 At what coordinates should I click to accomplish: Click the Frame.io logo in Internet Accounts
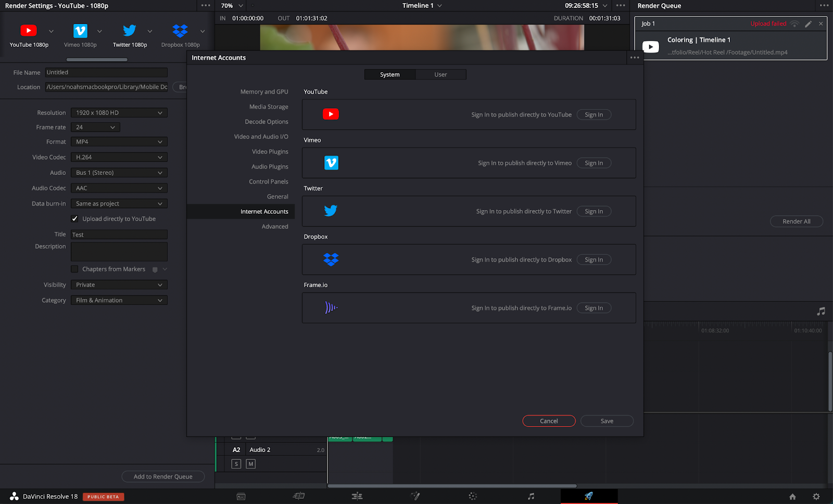[x=331, y=308]
